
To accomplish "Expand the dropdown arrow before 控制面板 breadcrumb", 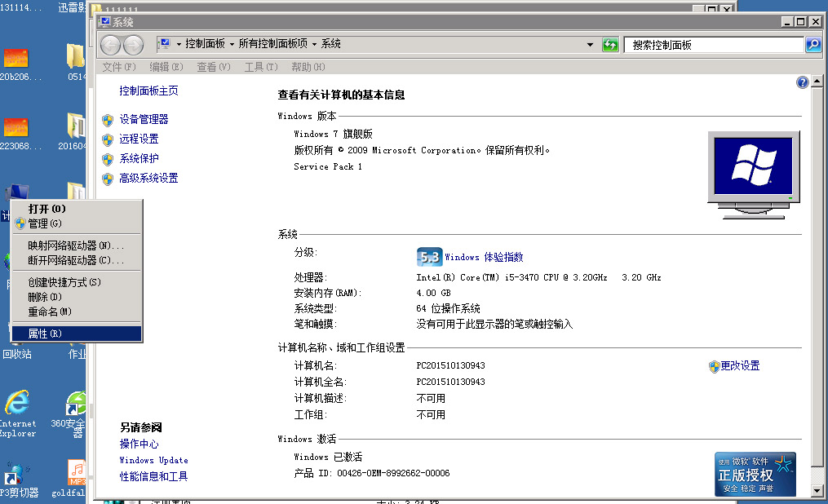I will pyautogui.click(x=179, y=44).
